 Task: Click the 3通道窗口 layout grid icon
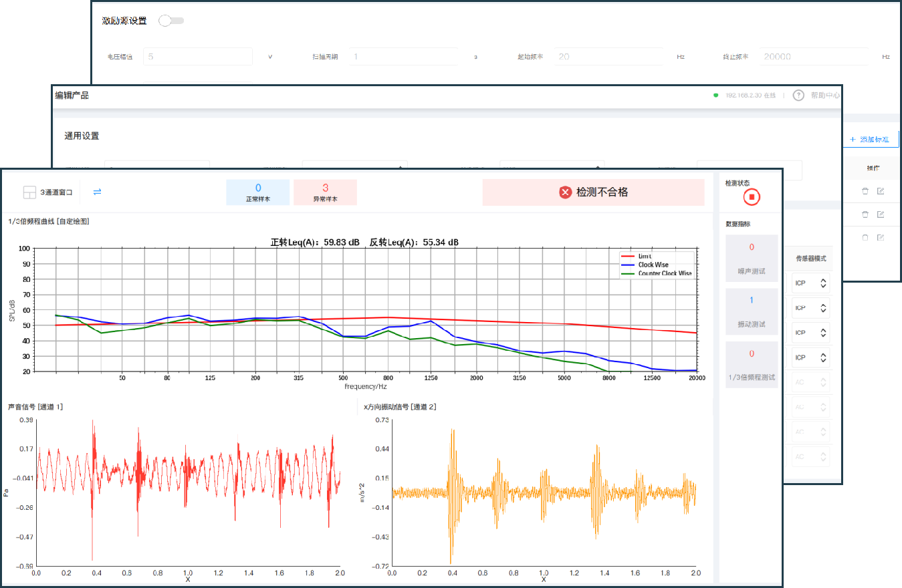(29, 192)
